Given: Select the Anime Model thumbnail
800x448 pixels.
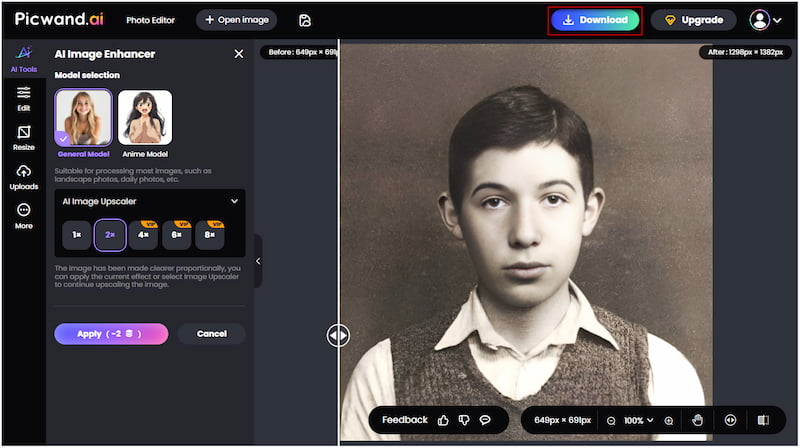Looking at the screenshot, I should (x=145, y=117).
